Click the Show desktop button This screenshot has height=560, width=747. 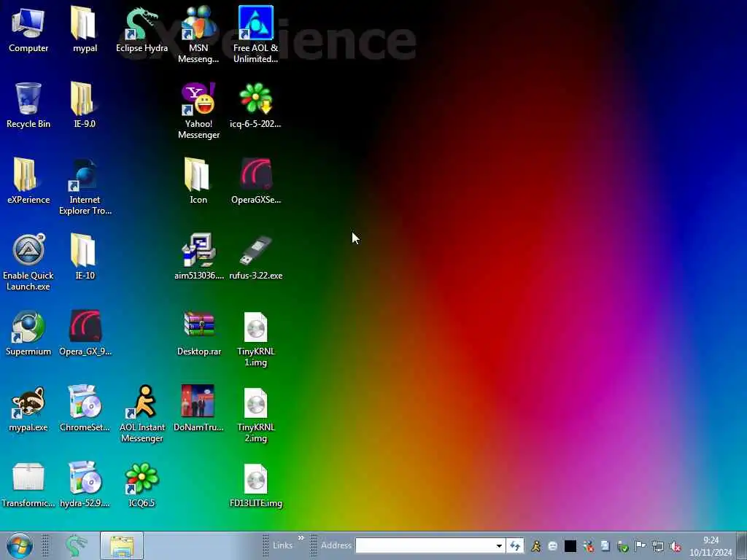[x=741, y=545]
